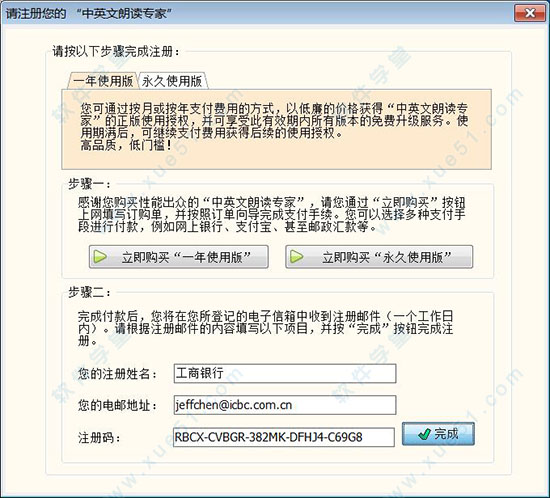Click green arrow icon on permanent purchase button
The height and width of the screenshot is (498, 550).
[x=297, y=257]
